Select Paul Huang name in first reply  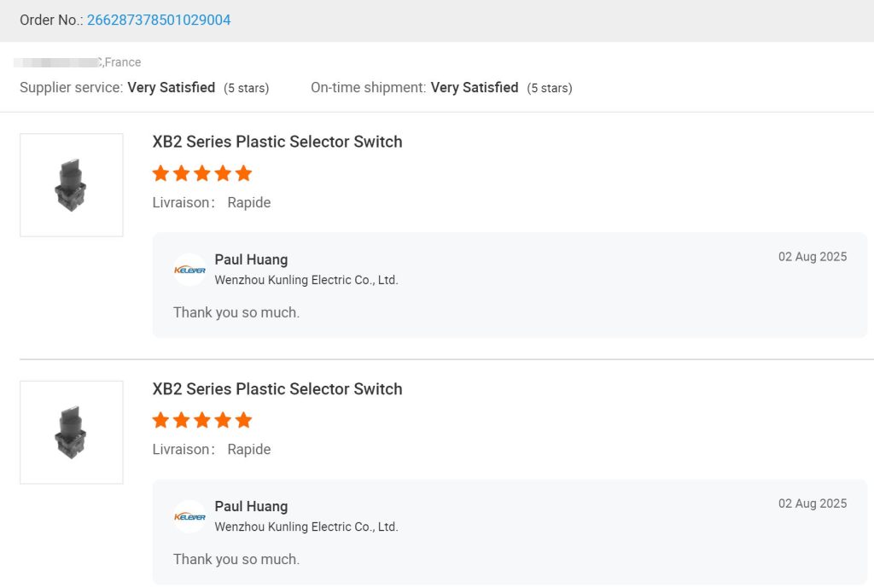251,259
